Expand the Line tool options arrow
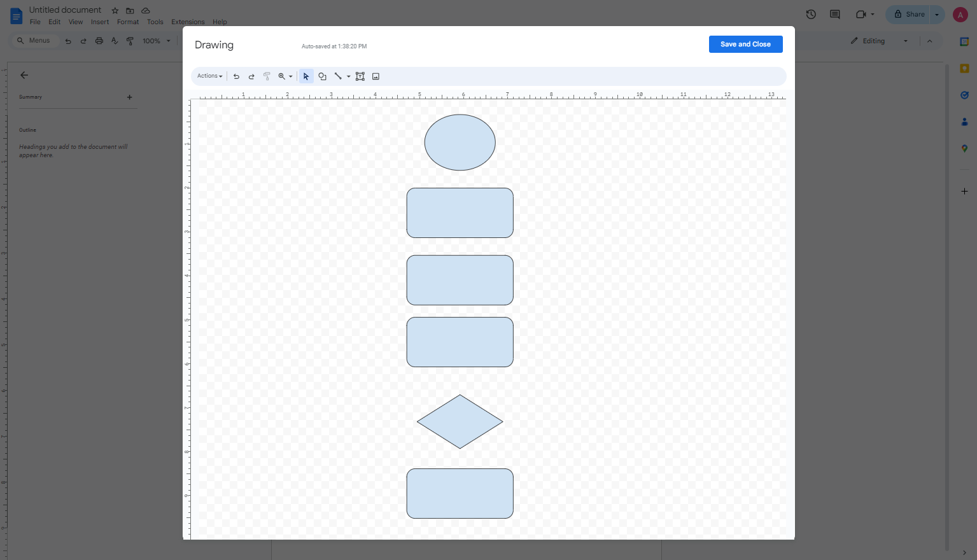Screen dimensions: 977x560 tap(348, 76)
